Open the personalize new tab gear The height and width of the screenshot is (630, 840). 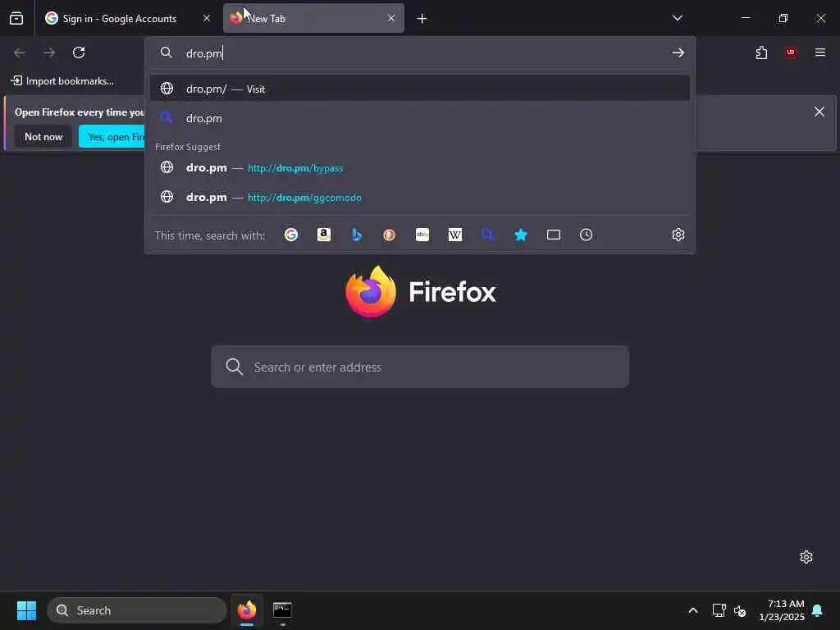click(x=806, y=557)
